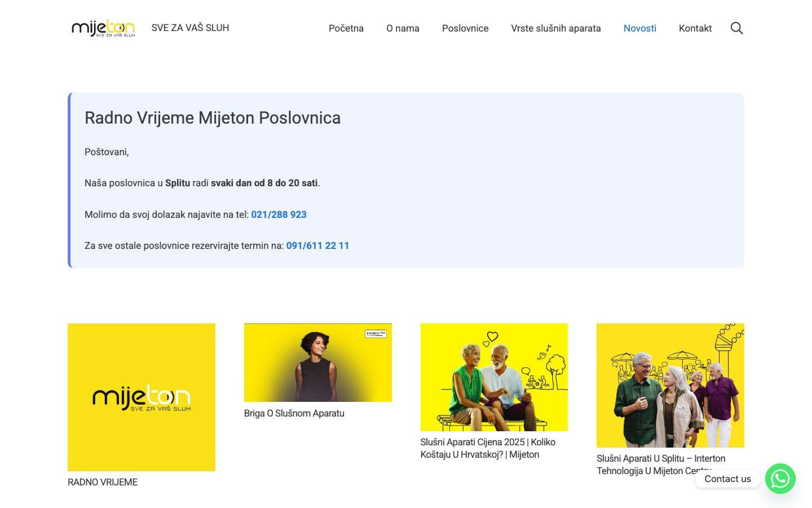Open Briga O Slušnom Aparatu article
Screen dimensions: 812x508
pos(294,413)
